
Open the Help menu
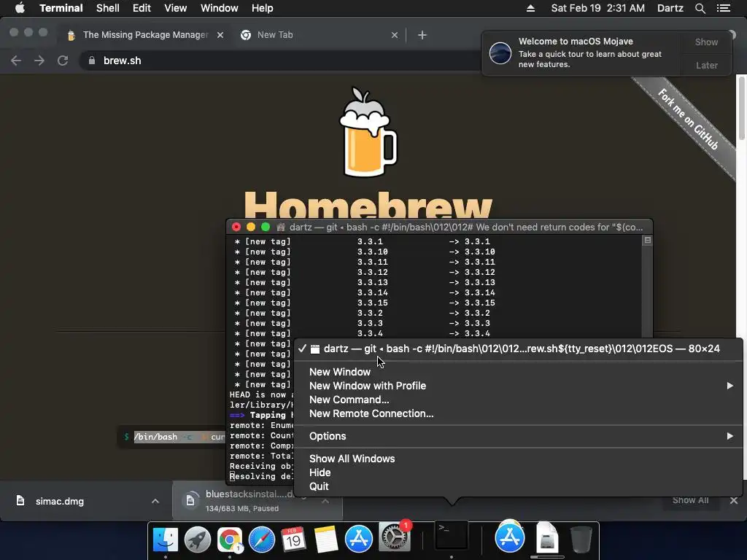[262, 8]
